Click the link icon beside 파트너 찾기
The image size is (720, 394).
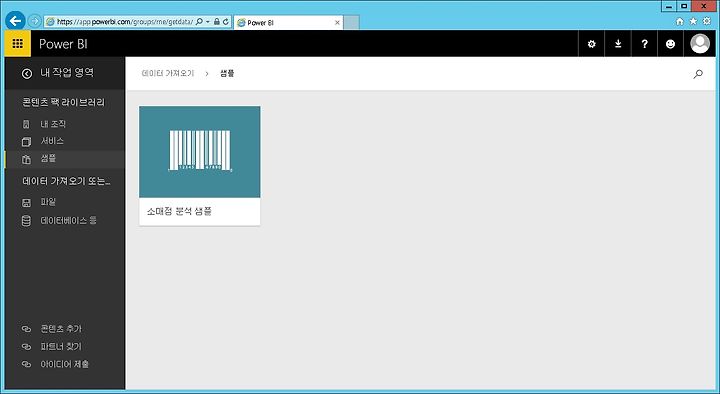pos(26,347)
